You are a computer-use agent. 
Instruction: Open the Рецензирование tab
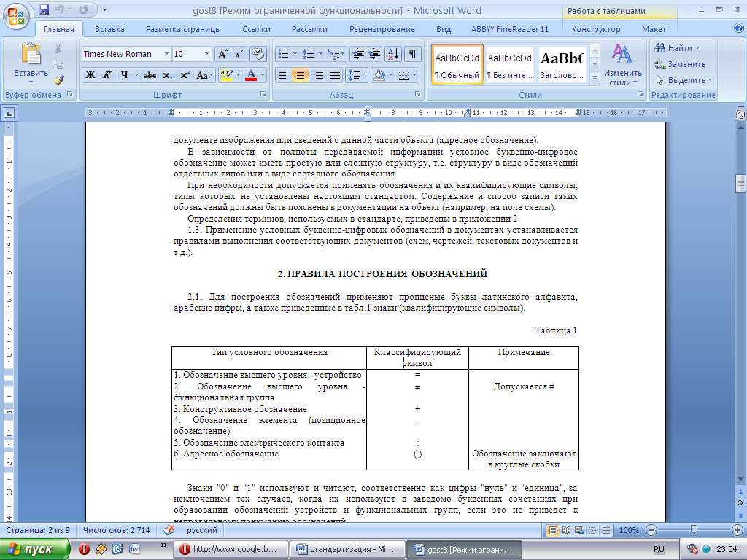tap(382, 29)
